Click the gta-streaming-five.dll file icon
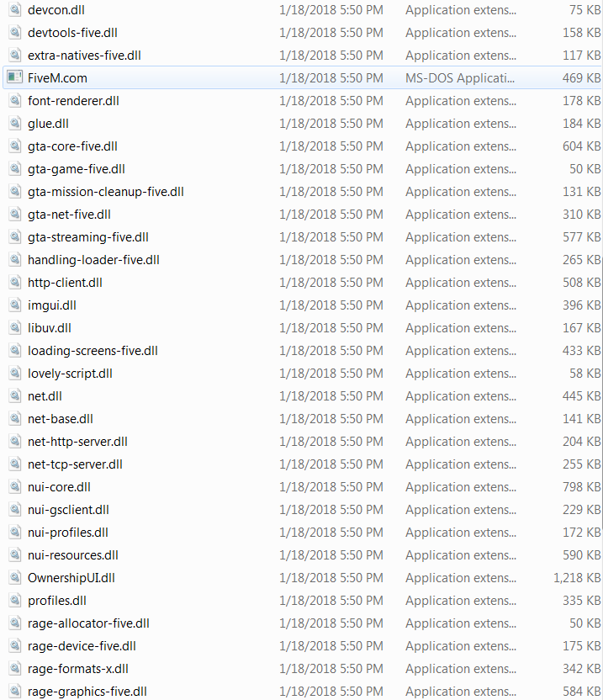This screenshot has height=700, width=603. coord(15,237)
